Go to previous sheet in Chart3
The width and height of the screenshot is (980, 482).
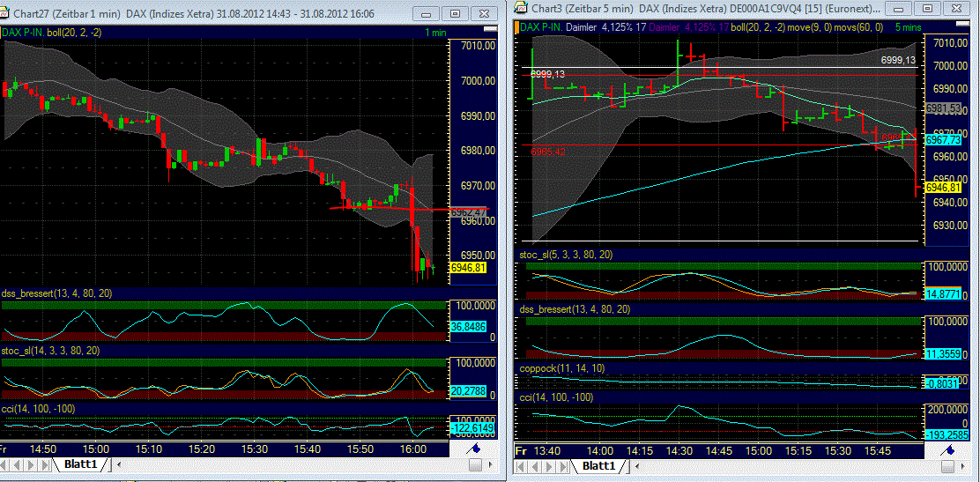pyautogui.click(x=532, y=466)
